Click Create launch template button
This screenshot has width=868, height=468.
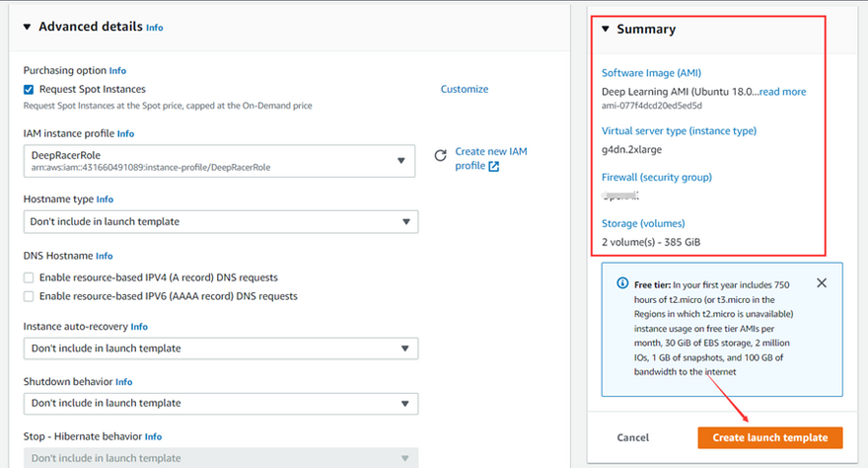[x=769, y=437]
